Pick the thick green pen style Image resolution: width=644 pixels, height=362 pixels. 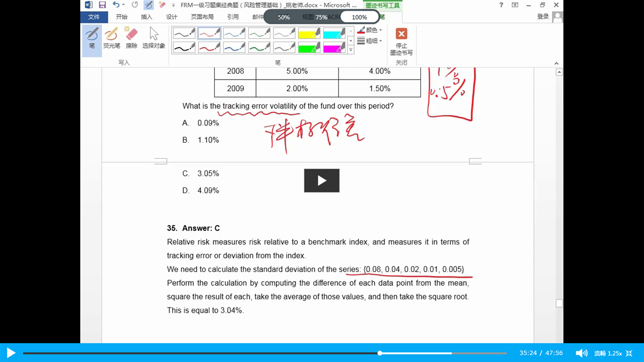click(x=259, y=47)
